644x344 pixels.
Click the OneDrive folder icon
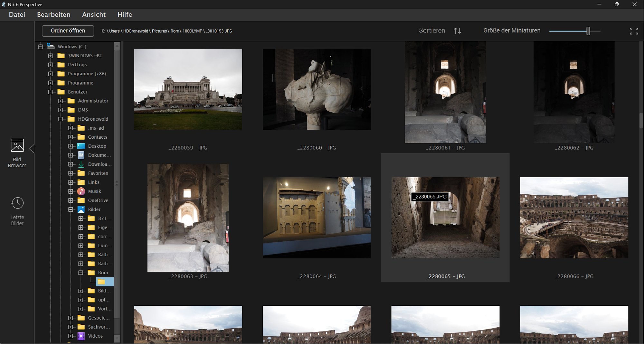click(x=81, y=200)
